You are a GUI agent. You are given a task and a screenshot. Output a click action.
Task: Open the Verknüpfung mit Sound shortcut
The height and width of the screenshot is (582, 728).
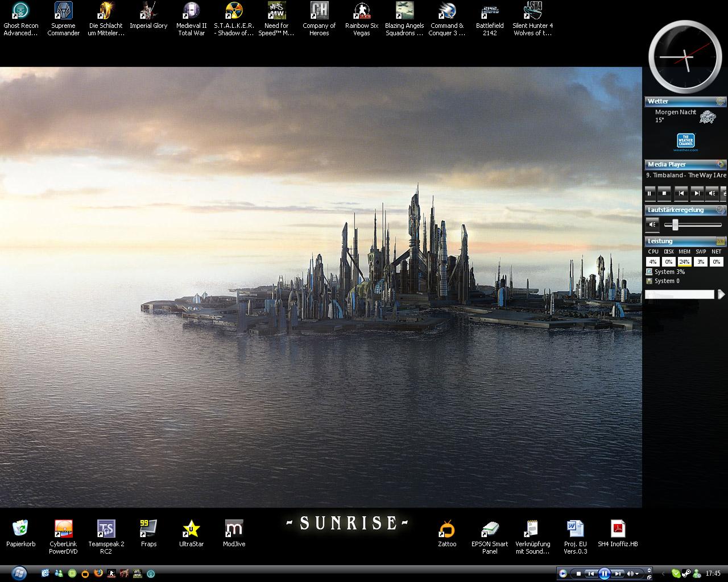tap(532, 537)
